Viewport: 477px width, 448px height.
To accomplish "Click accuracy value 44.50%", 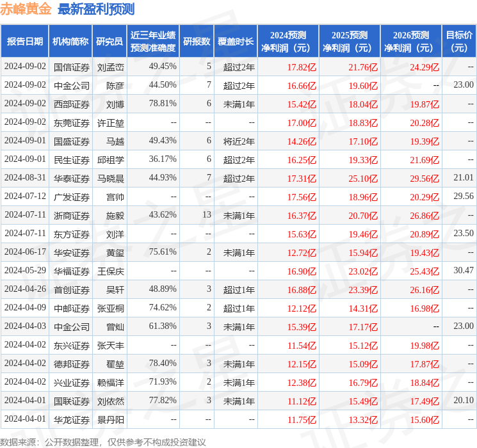I will point(163,85).
